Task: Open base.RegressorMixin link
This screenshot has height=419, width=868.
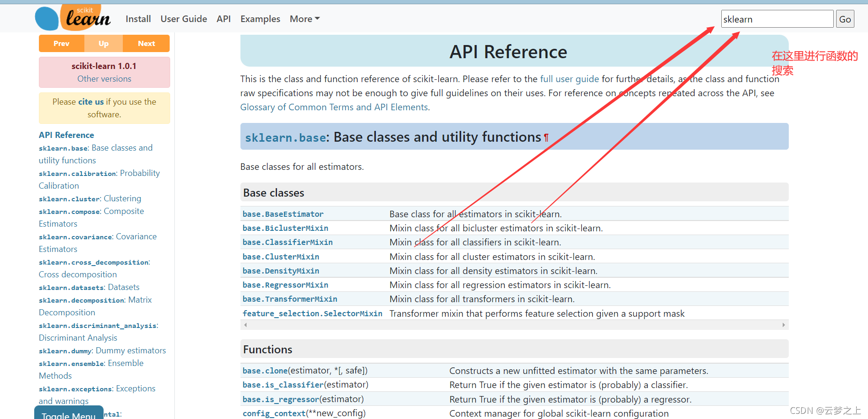Action: [x=285, y=285]
